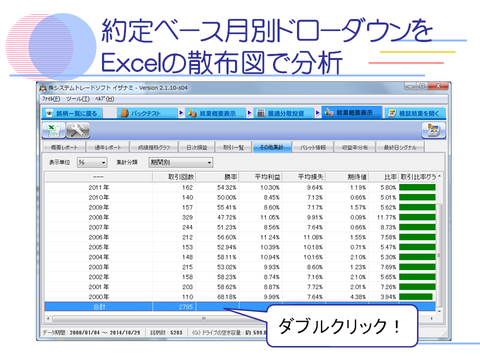Click 検証結果を開く button
This screenshot has height=360, width=480.
[x=415, y=113]
